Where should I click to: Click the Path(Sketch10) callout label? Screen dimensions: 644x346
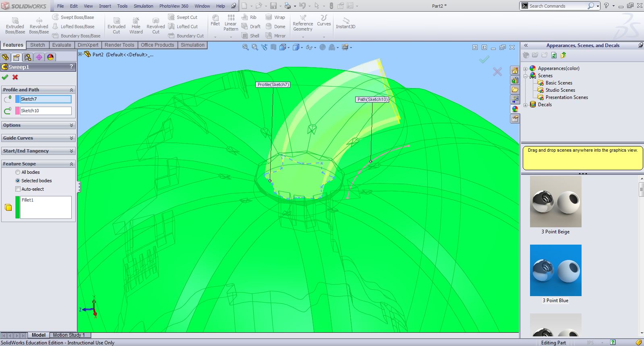pos(373,99)
